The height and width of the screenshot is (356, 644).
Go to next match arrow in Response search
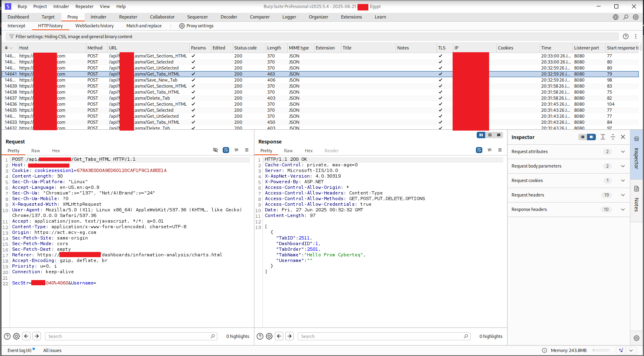[x=289, y=336]
